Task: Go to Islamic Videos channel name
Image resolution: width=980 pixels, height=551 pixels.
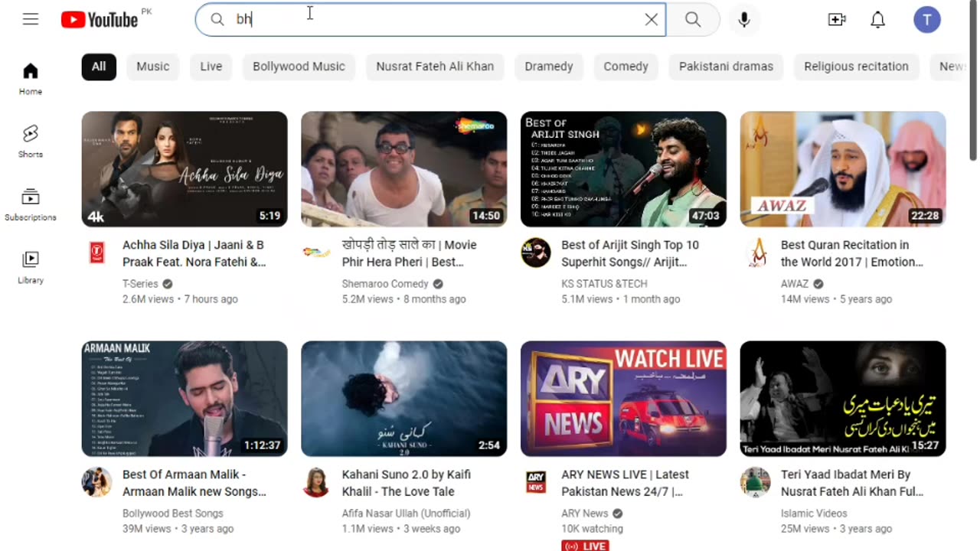Action: [x=814, y=514]
